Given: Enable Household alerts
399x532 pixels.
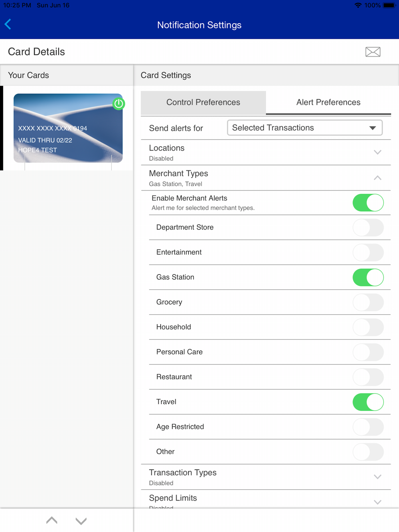Looking at the screenshot, I should (x=368, y=327).
